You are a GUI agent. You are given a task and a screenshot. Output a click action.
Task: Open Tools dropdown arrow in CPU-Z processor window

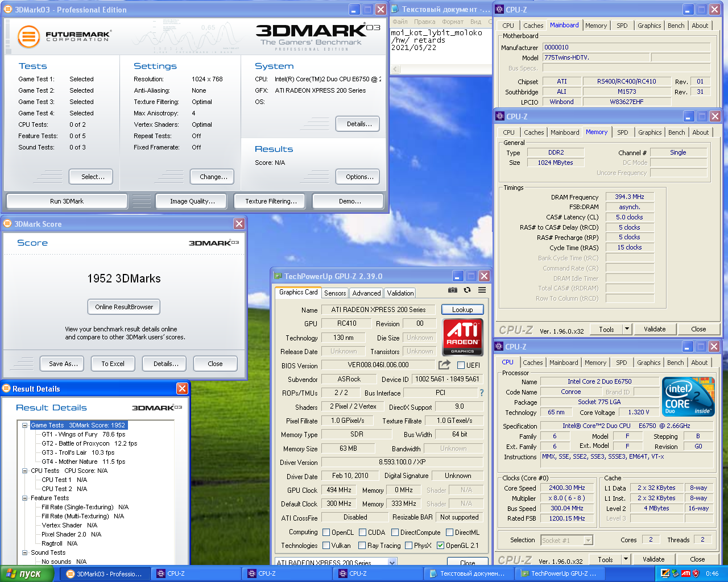626,559
